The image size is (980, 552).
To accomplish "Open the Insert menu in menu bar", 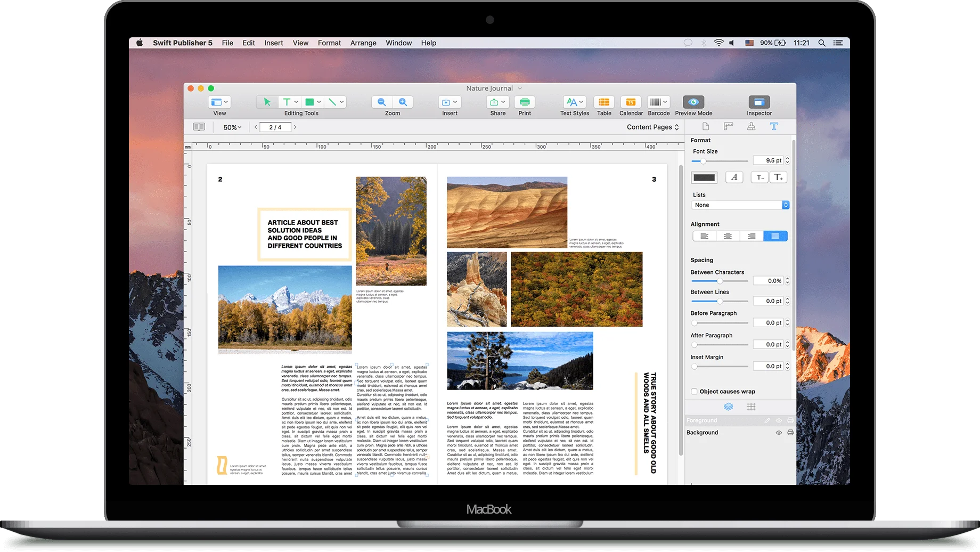I will click(x=274, y=43).
